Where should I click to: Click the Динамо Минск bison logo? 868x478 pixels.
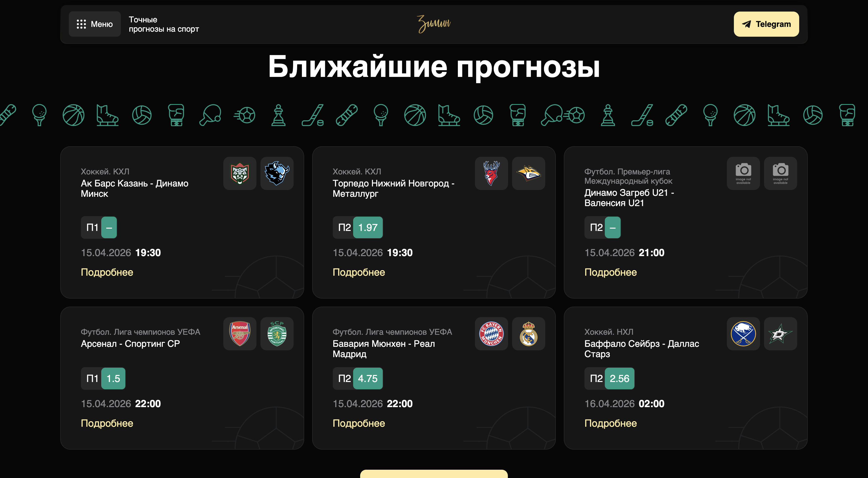[x=277, y=173]
